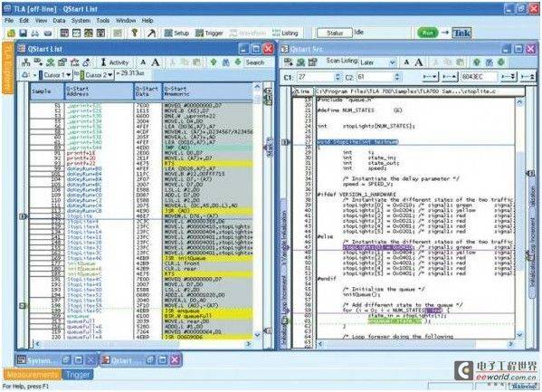Viewport: 542px width, 392px height.
Task: Click the green Run button
Action: coord(428,33)
